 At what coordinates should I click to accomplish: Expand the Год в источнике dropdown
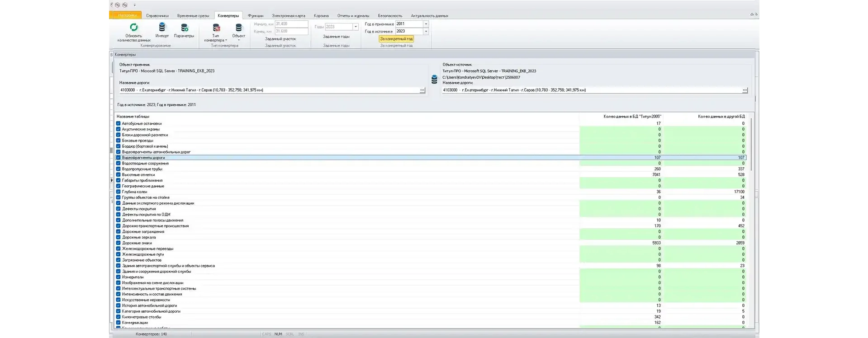[426, 31]
